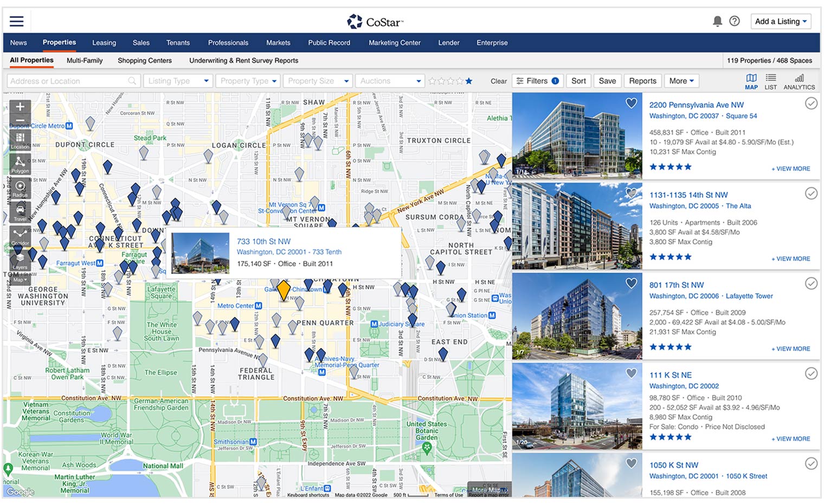
Task: Zoom in on the map
Action: coord(20,107)
